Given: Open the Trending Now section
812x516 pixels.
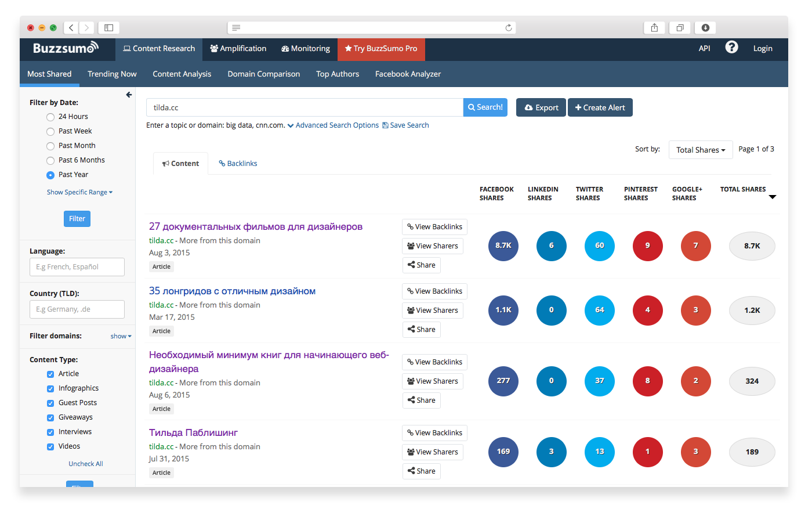Looking at the screenshot, I should tap(112, 74).
